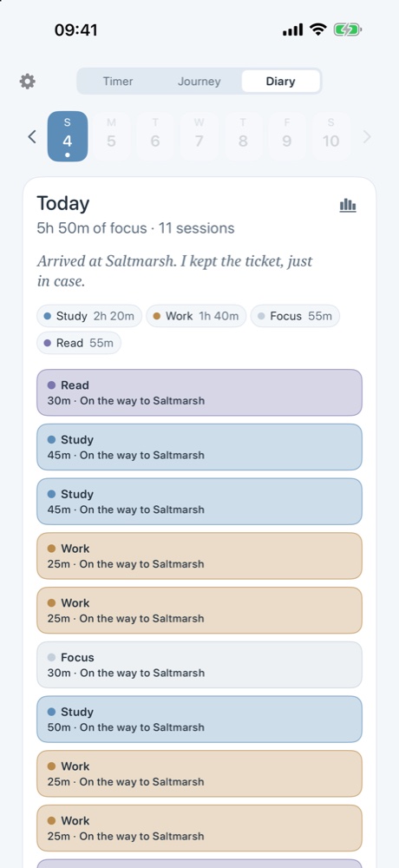Go to next week with right chevron

366,136
